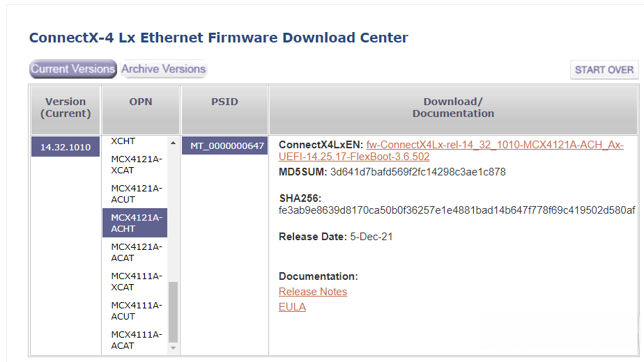Click the ConnectX-4 Lx Firmware Download Center heading
The width and height of the screenshot is (644, 362).
pos(219,38)
